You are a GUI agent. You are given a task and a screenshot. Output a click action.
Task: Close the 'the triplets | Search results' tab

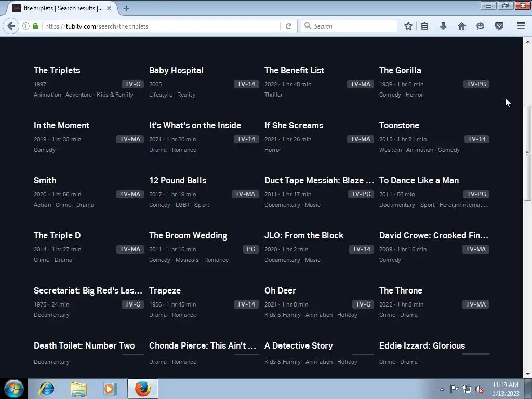(109, 8)
